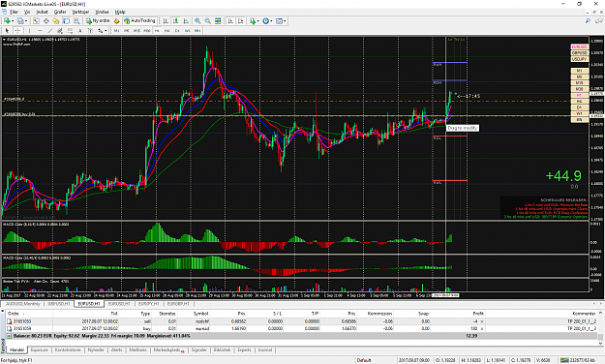Open indicators list dropdown

point(254,21)
